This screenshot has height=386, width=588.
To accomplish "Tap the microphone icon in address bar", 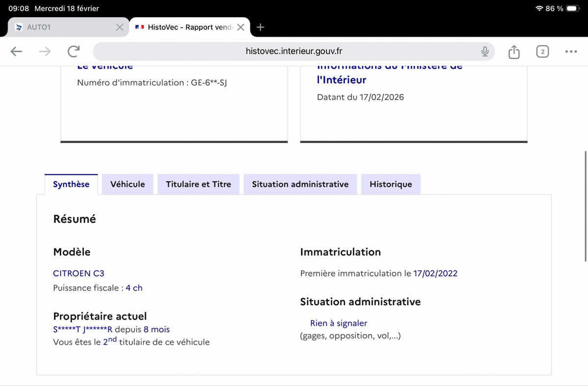I will coord(485,51).
